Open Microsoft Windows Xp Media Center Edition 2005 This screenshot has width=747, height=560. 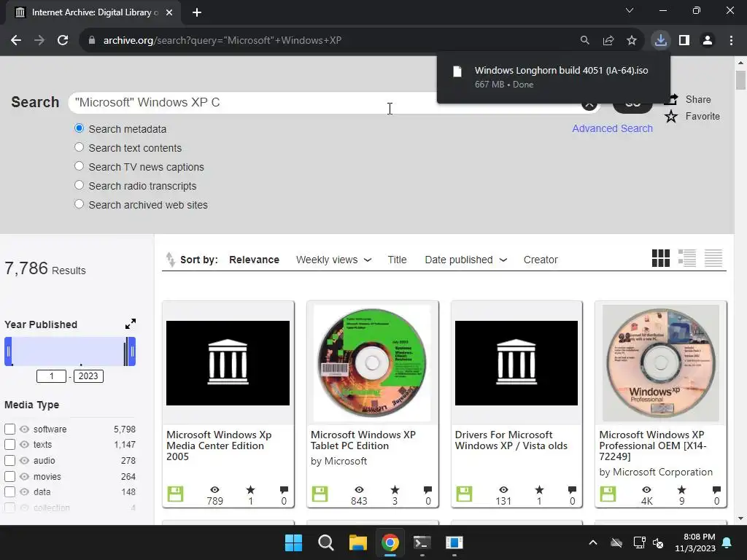(x=219, y=446)
